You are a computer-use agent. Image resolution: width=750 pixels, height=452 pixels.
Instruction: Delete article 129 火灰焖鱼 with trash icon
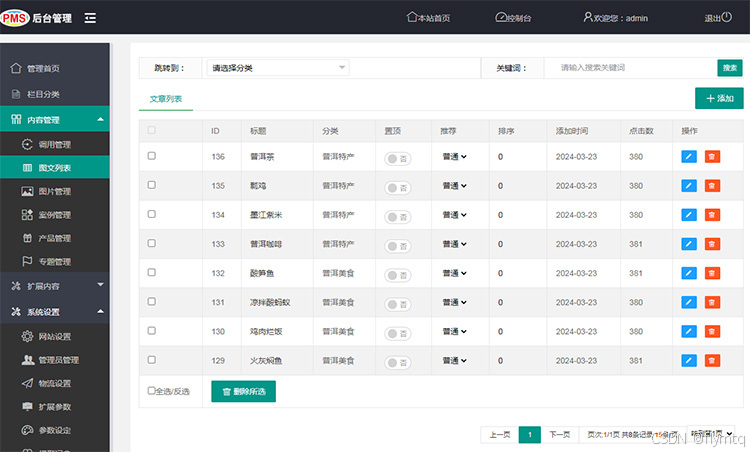coord(712,361)
